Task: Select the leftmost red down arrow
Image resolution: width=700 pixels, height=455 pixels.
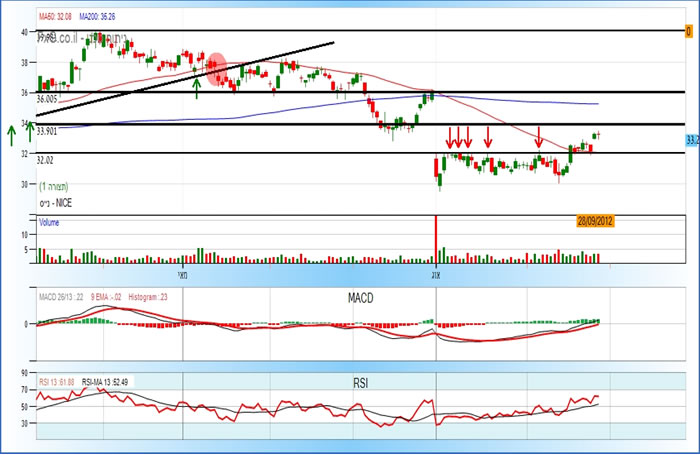Action: (451, 136)
